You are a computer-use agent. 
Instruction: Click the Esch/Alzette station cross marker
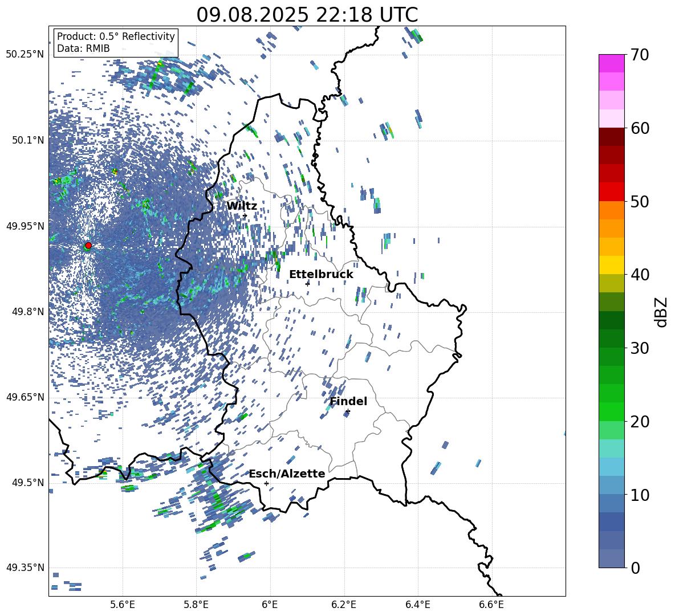tap(266, 483)
